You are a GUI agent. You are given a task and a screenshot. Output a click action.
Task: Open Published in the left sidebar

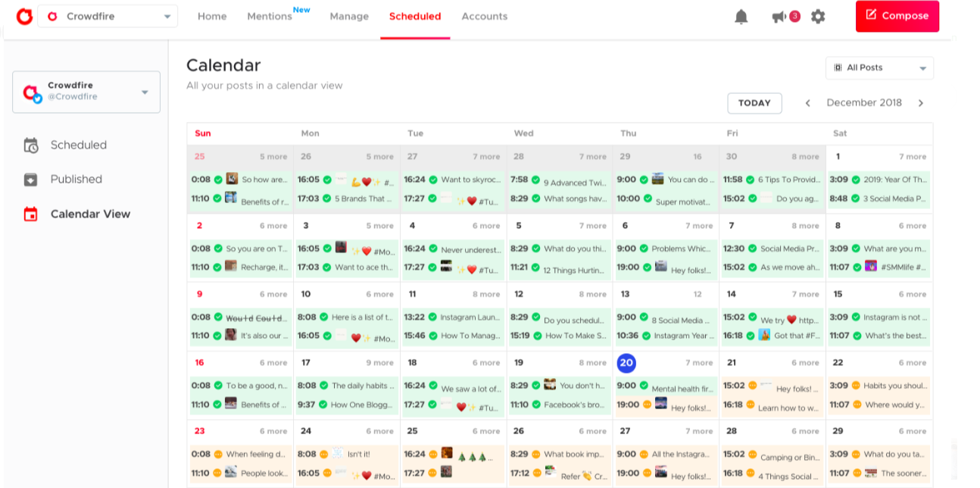(76, 180)
